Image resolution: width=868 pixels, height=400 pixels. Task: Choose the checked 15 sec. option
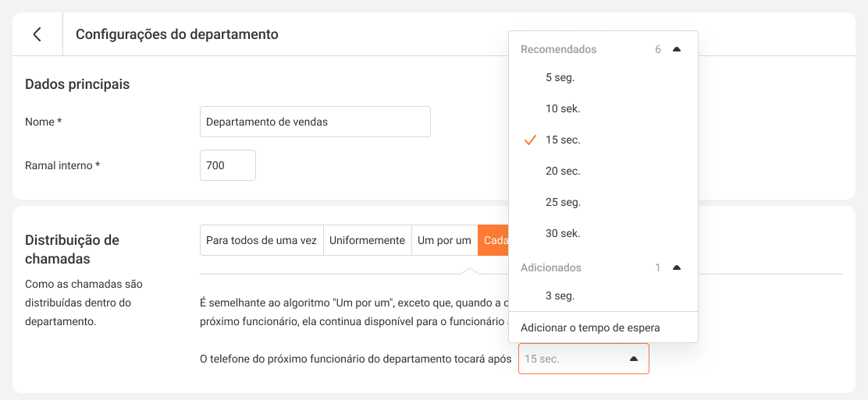563,140
